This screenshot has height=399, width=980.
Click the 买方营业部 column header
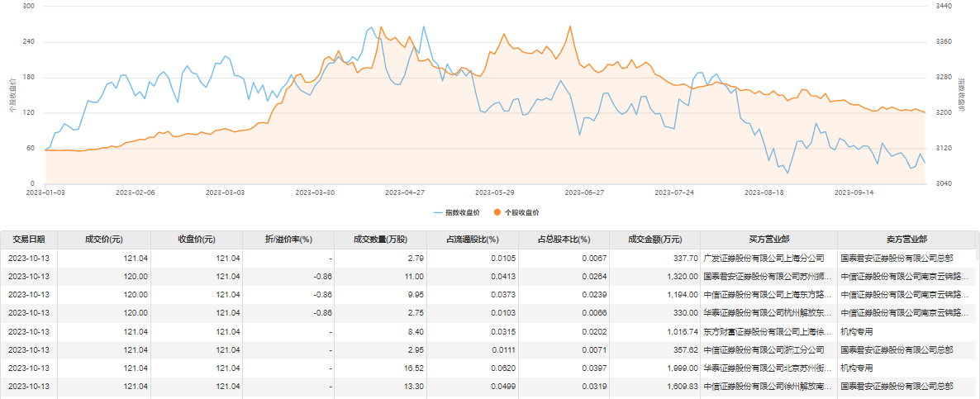(x=768, y=240)
